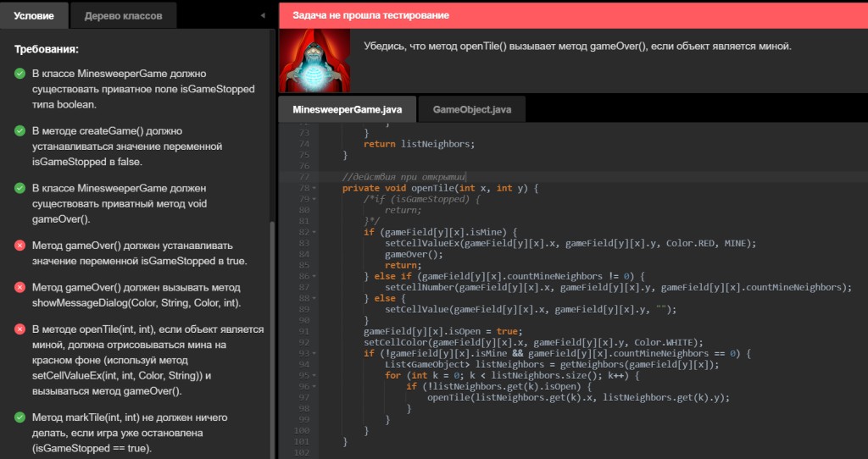Click the left requirements panel scrollbar

272,339
